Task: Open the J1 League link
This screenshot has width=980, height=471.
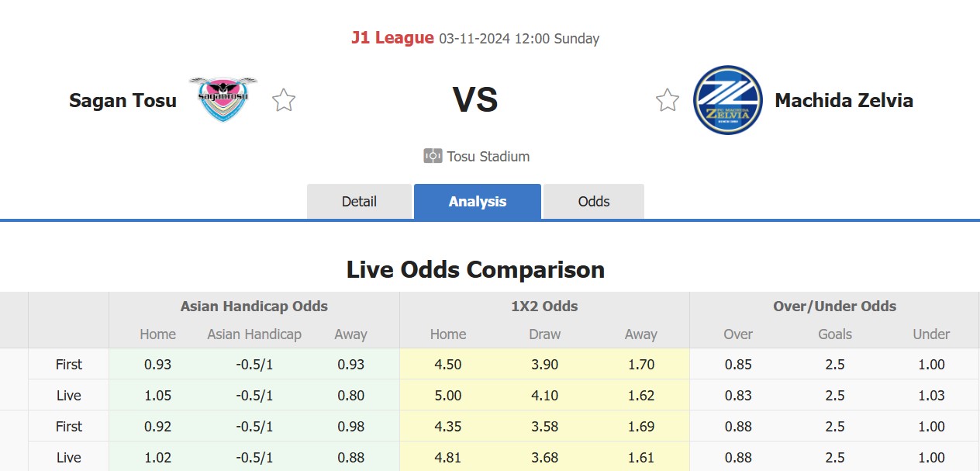Action: 392,38
